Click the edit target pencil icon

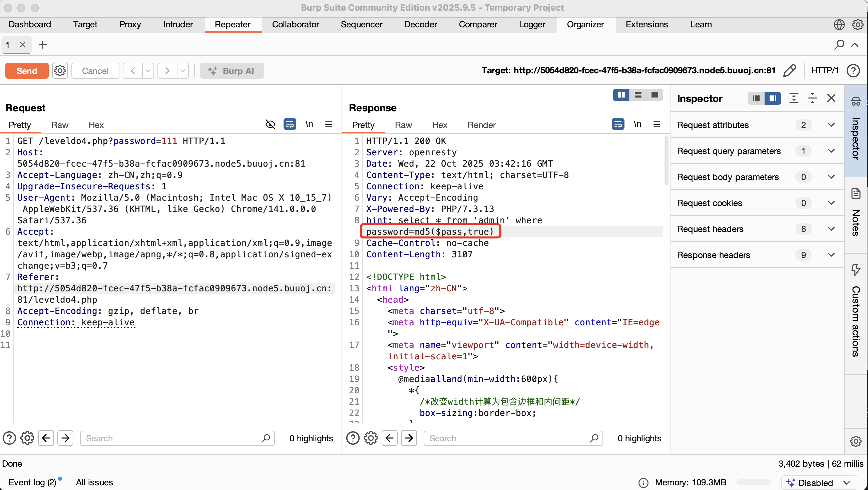click(789, 70)
